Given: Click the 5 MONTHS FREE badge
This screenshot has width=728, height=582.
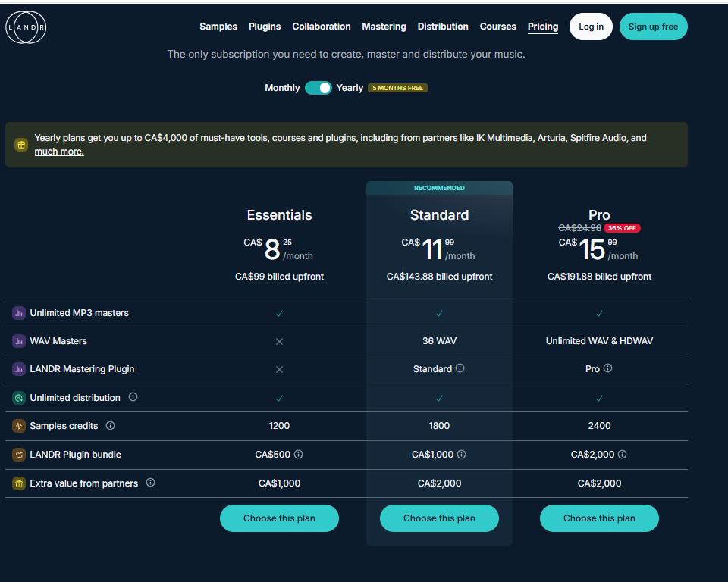Looking at the screenshot, I should click(x=398, y=88).
